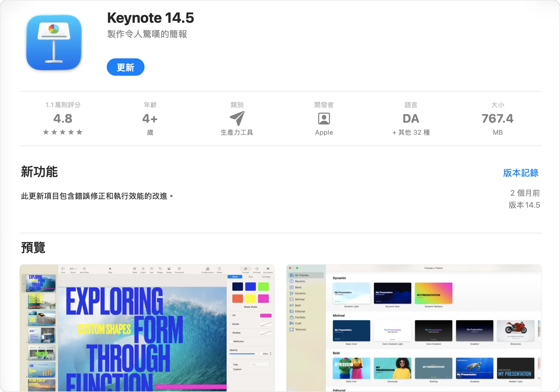Click the Keynote app icon
This screenshot has width=560, height=392.
coord(54,42)
